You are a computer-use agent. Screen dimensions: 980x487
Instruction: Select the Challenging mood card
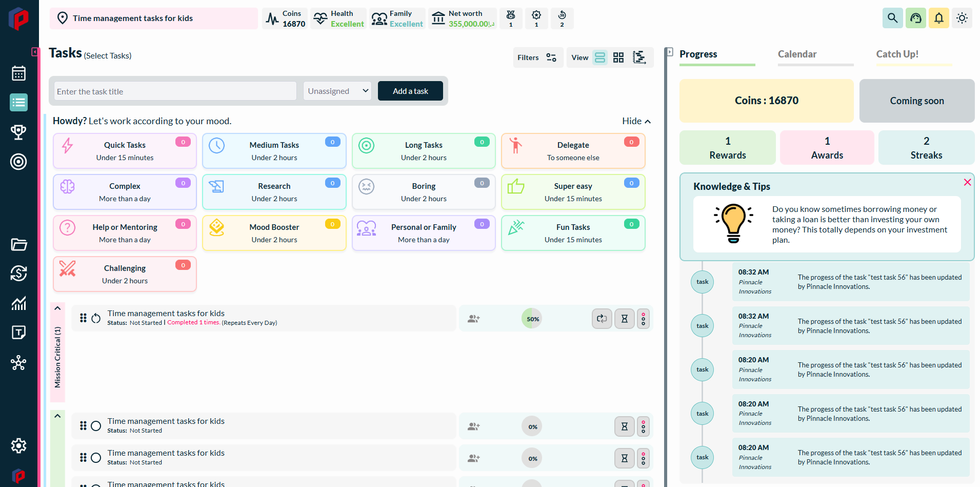pos(125,274)
